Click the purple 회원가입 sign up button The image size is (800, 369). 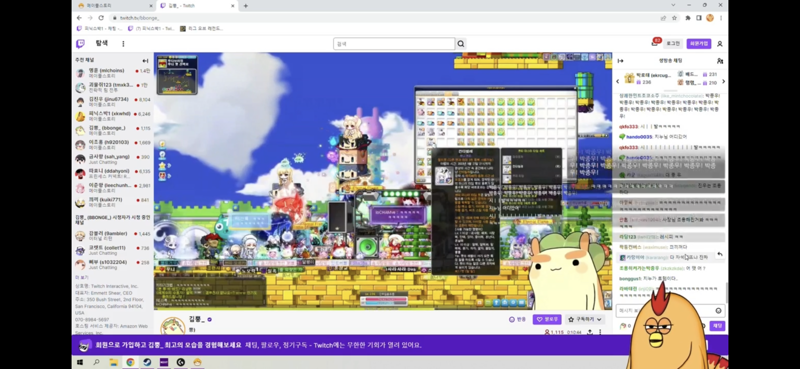click(698, 44)
